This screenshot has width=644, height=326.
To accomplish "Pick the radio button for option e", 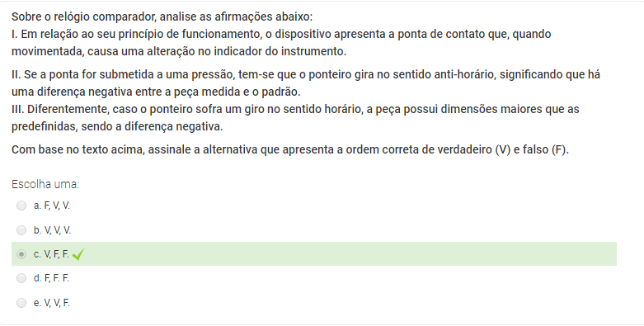I will tap(21, 303).
